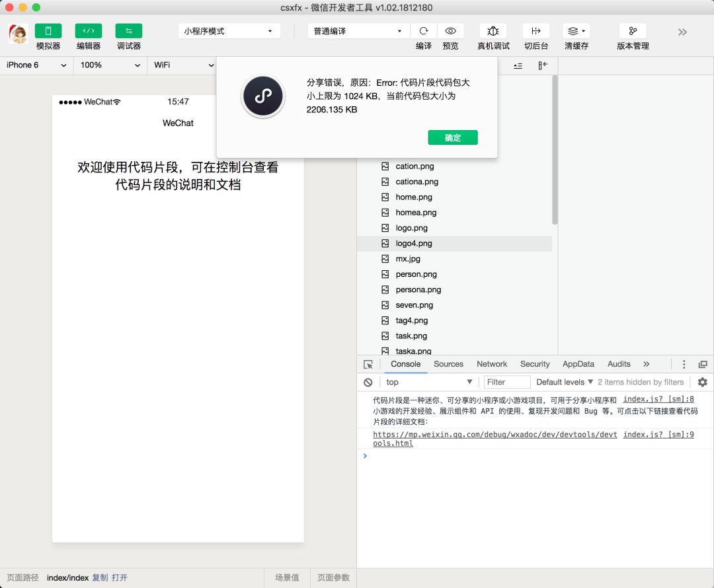Open version management (版本管理)
Screen dimensions: 714x588
point(633,31)
